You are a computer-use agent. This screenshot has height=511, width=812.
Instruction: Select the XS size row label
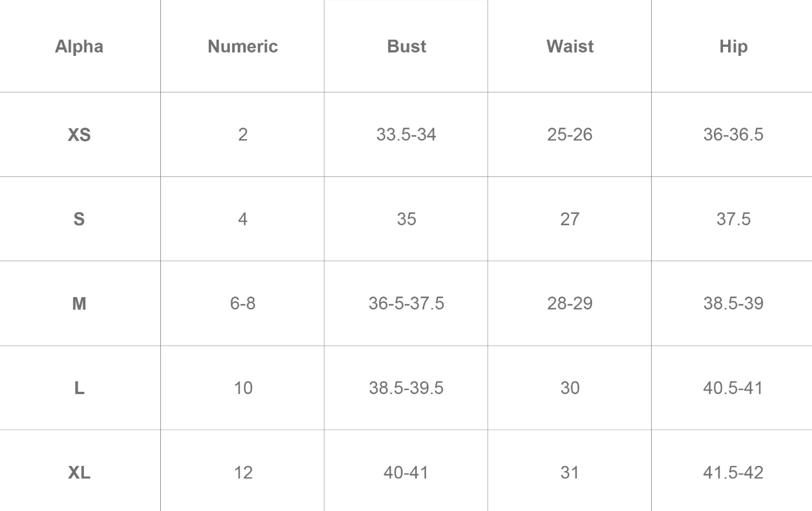point(79,135)
